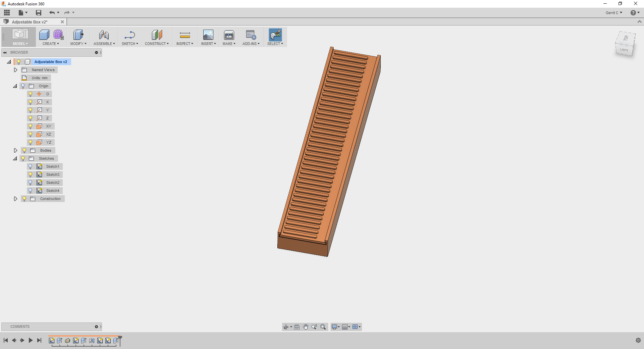Image resolution: width=644 pixels, height=349 pixels.
Task: Open the Display Settings dropdown arrow
Action: coord(338,327)
